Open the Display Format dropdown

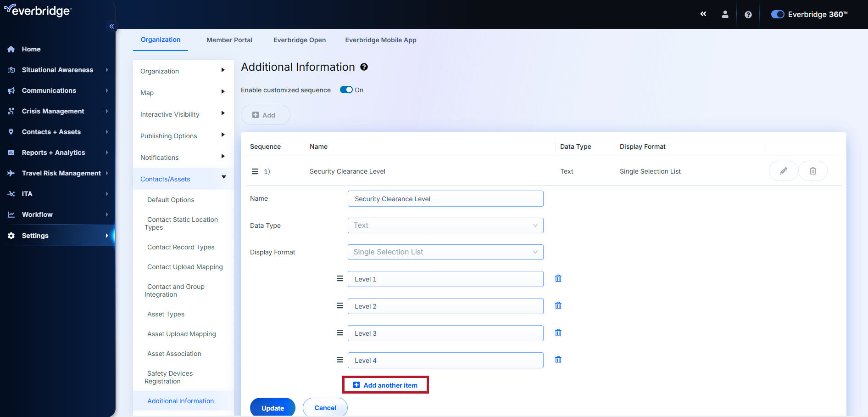tap(445, 252)
